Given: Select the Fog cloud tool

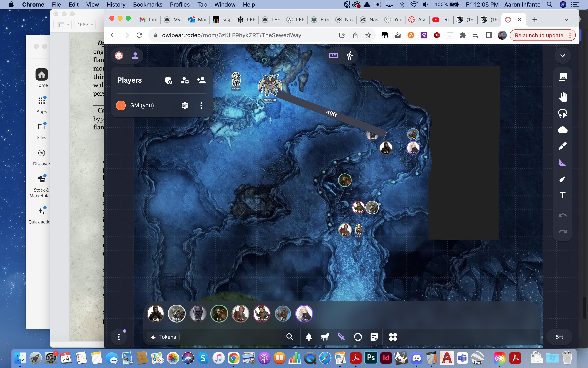Looking at the screenshot, I should point(562,130).
